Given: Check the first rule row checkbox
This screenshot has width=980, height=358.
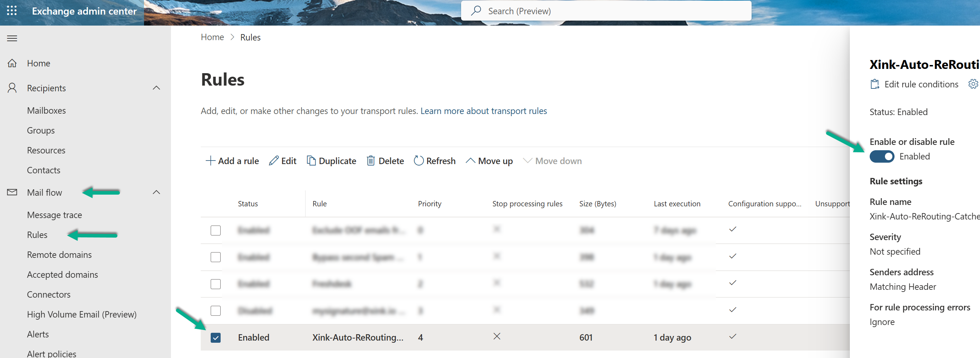Looking at the screenshot, I should click(216, 230).
